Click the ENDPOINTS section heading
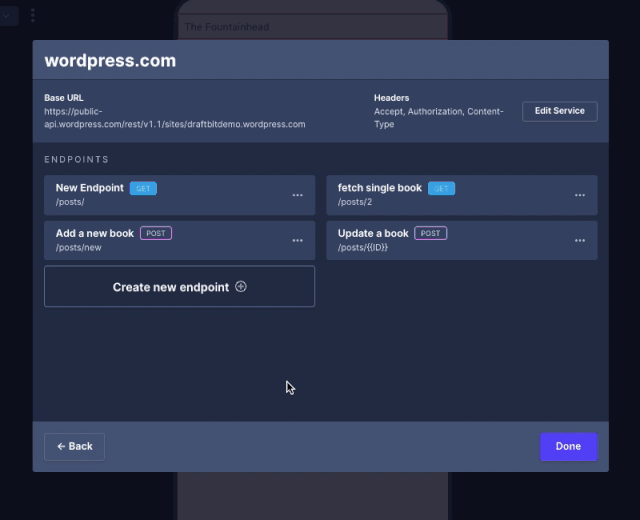Viewport: 640px width, 520px height. (x=76, y=160)
